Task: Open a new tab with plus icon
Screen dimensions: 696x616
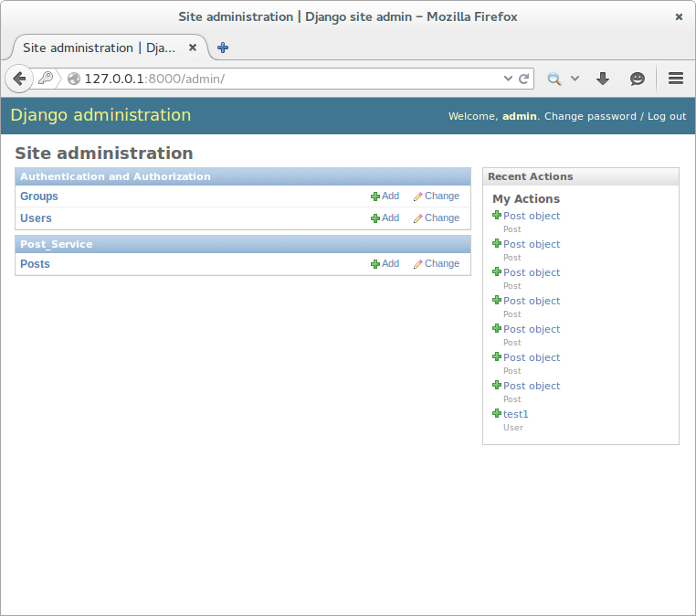Action: tap(223, 48)
